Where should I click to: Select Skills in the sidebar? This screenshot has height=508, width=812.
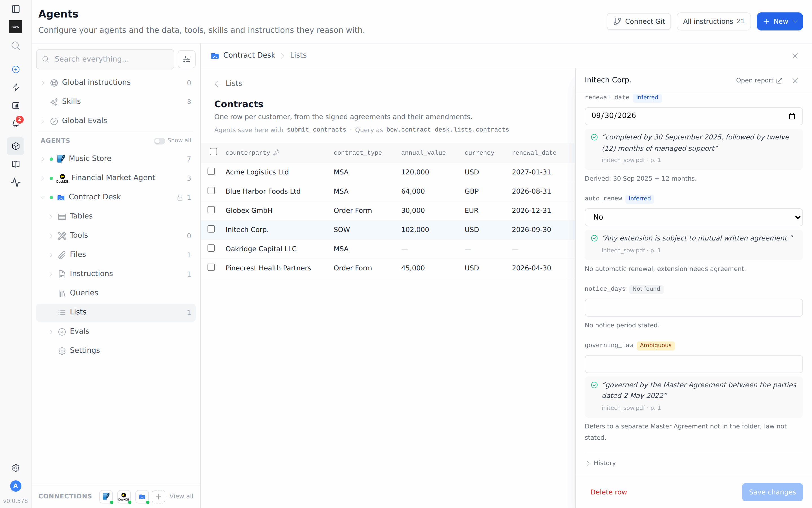pyautogui.click(x=71, y=102)
